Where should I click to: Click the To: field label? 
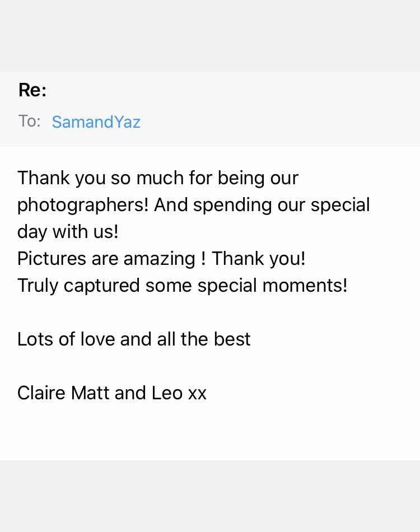(x=29, y=121)
